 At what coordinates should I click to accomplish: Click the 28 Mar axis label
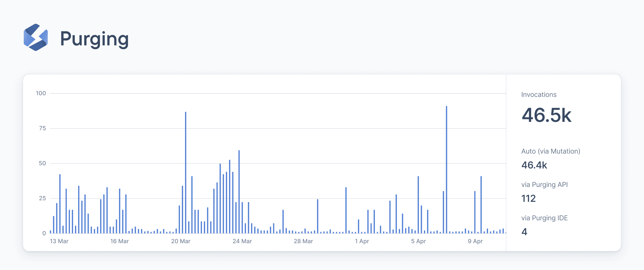coord(303,241)
